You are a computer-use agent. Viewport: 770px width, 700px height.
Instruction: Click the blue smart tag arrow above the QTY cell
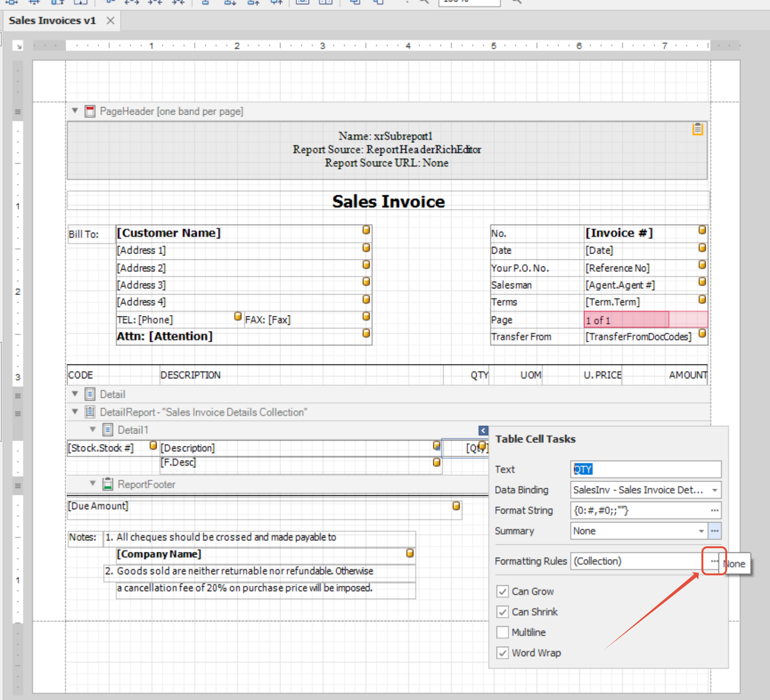[483, 431]
